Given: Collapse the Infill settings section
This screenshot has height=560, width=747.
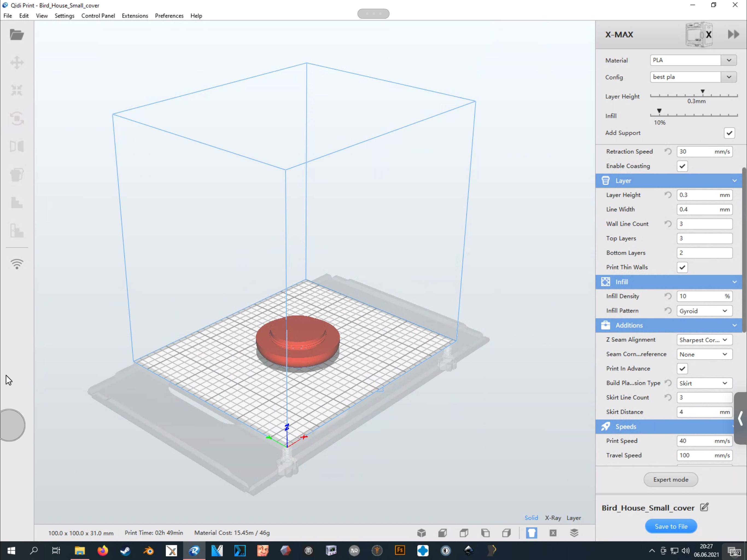Looking at the screenshot, I should pos(669,282).
